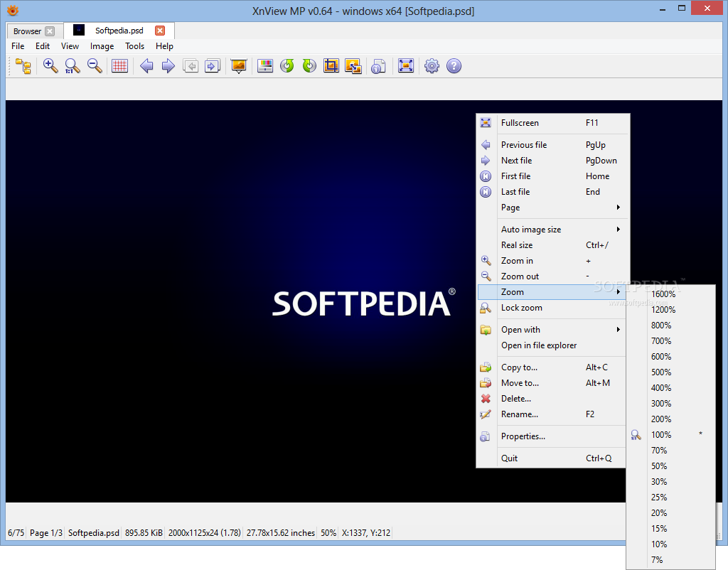Select the Crop tool icon
728x570 pixels.
coord(331,66)
